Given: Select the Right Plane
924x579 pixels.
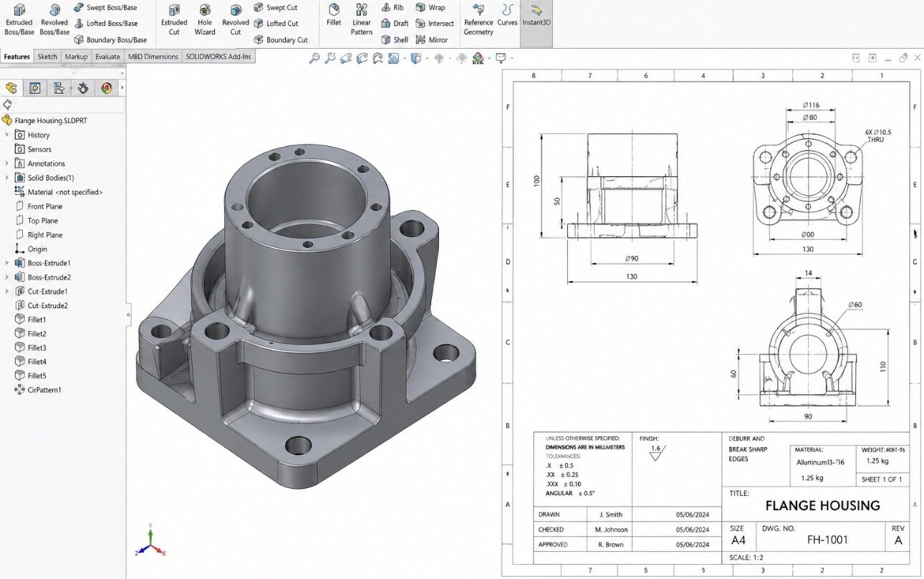Looking at the screenshot, I should (39, 235).
